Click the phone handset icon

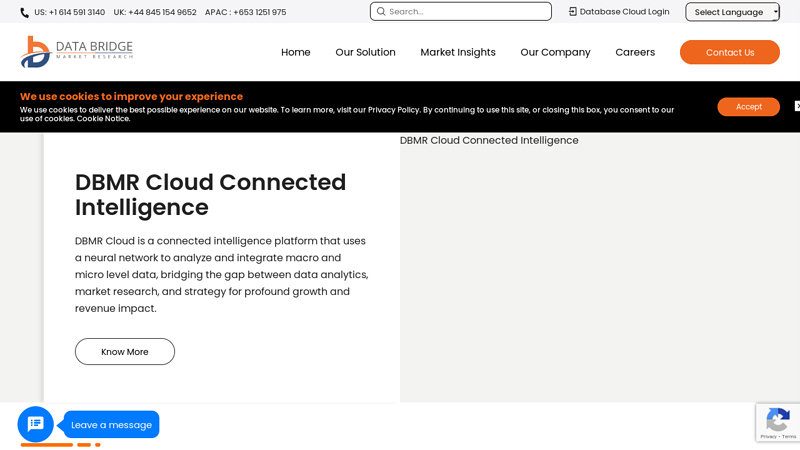tap(24, 13)
